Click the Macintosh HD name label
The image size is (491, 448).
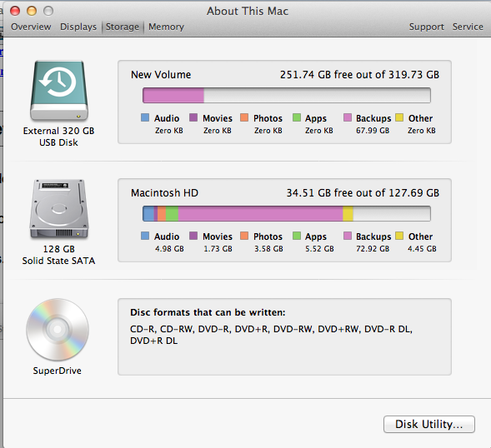point(165,193)
